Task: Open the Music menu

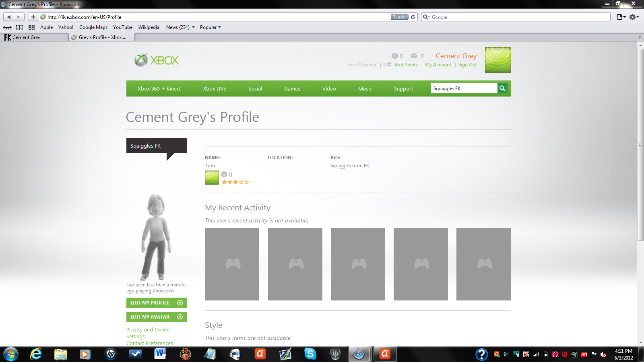Action: click(x=365, y=88)
